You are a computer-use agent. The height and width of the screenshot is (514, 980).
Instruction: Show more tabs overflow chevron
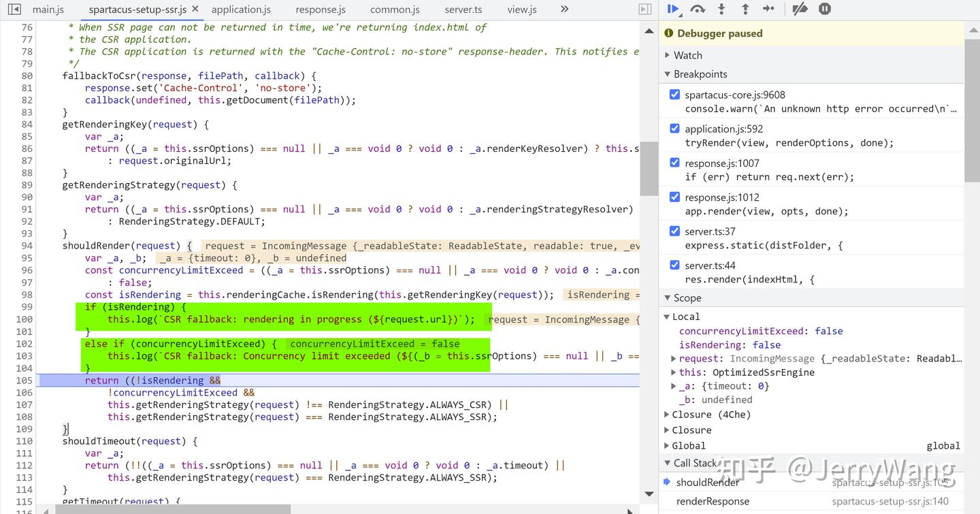tap(564, 9)
